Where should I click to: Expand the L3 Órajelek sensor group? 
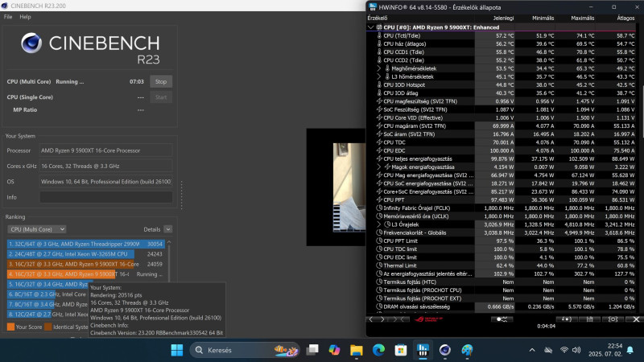tap(379, 224)
